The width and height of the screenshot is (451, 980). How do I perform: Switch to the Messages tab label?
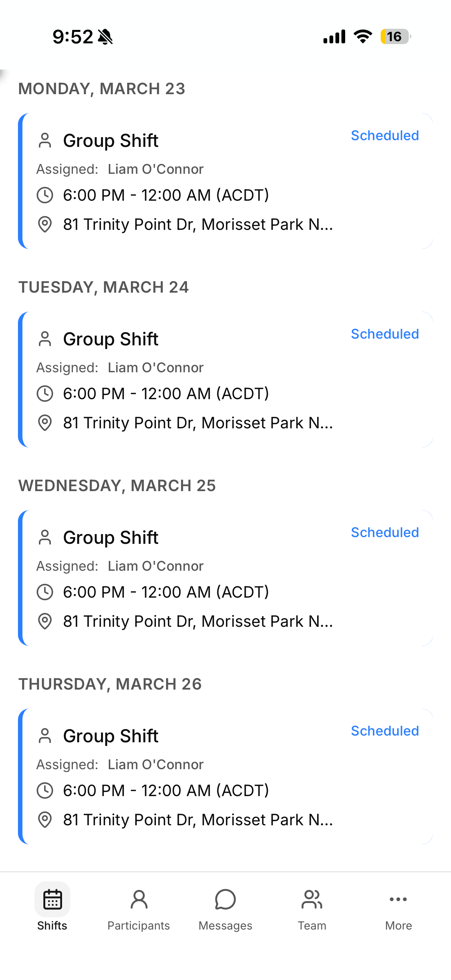(x=225, y=925)
